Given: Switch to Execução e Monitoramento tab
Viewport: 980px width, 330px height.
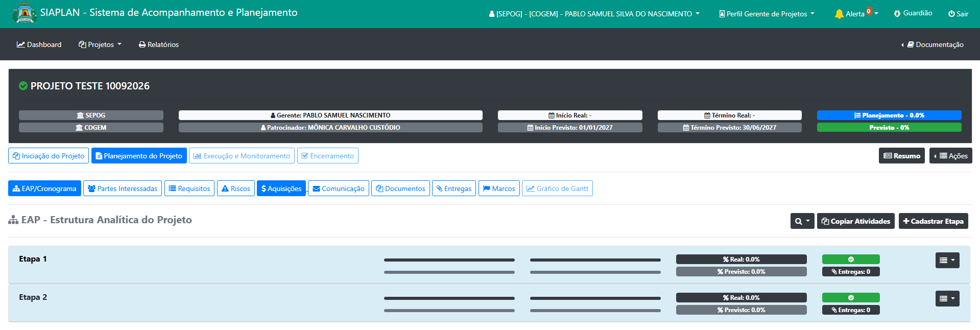Looking at the screenshot, I should [x=242, y=156].
